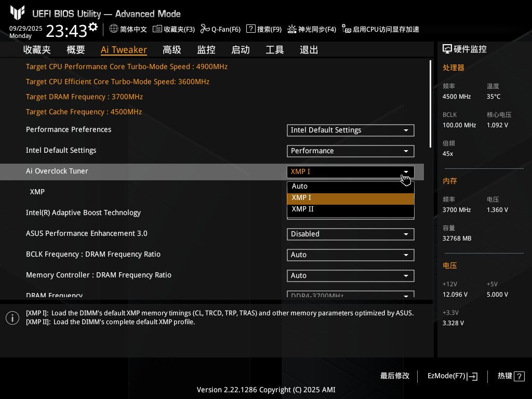Viewport: 532px width, 399px height.
Task: Click the settings gear beside clock
Action: (x=93, y=27)
